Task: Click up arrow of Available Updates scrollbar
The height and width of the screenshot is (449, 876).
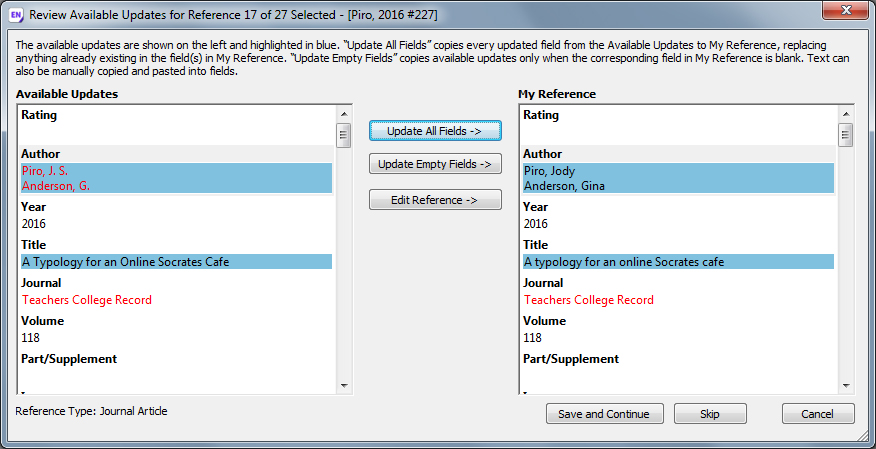Action: click(344, 114)
